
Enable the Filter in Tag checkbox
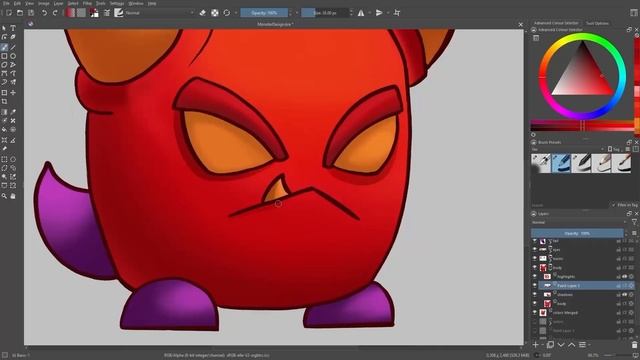(613, 205)
